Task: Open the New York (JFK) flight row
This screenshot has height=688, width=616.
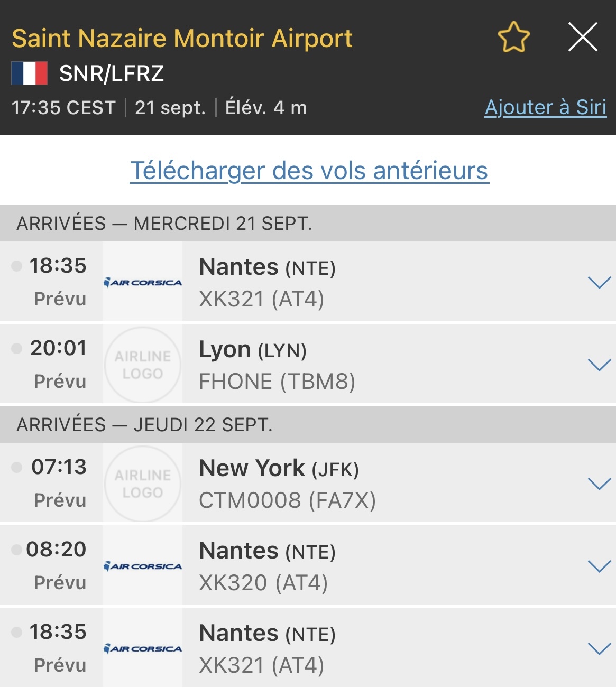Action: coord(370,484)
